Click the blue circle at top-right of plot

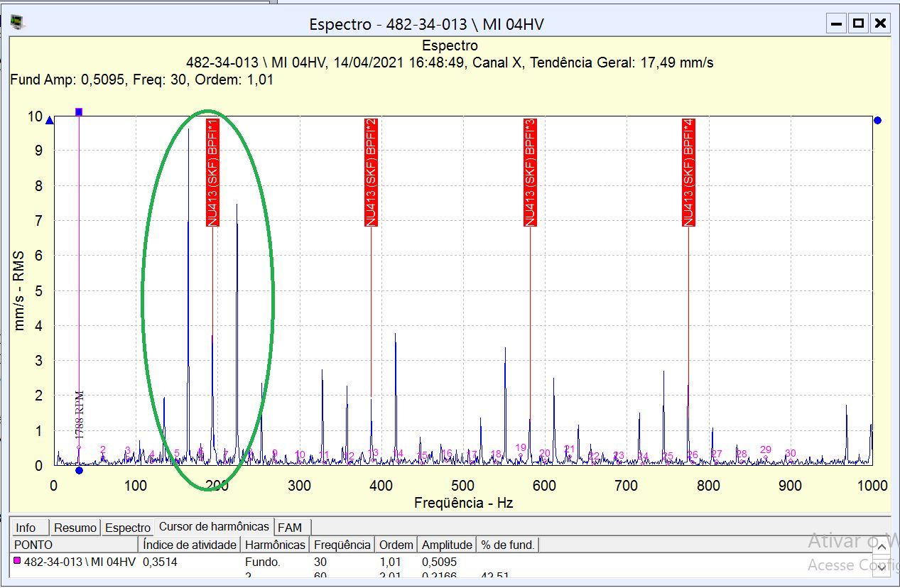click(878, 121)
